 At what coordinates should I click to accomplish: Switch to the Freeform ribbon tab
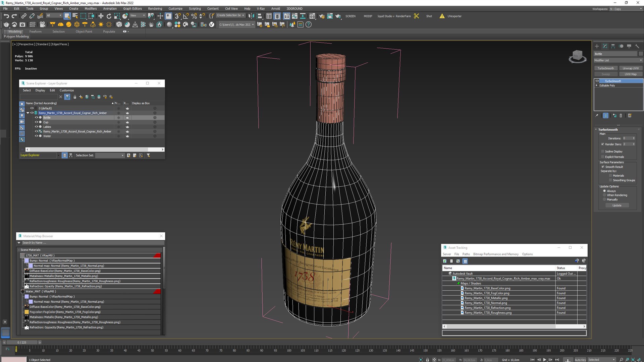[x=35, y=32]
